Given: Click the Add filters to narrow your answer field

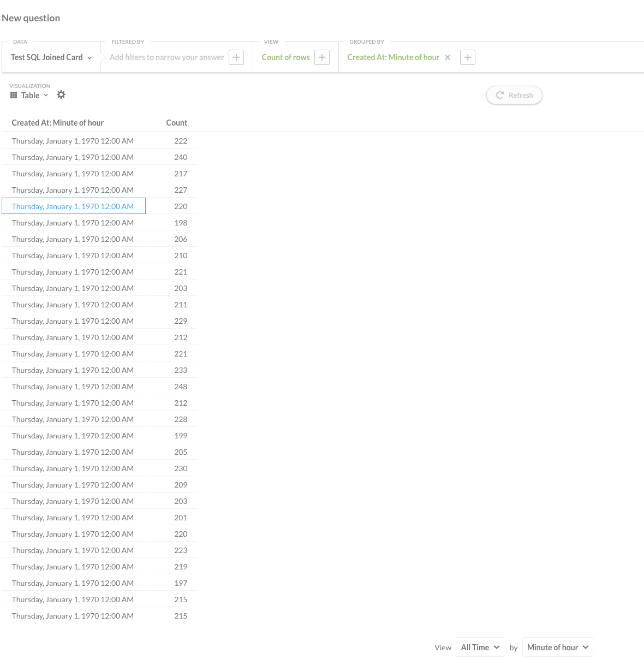Looking at the screenshot, I should 166,57.
